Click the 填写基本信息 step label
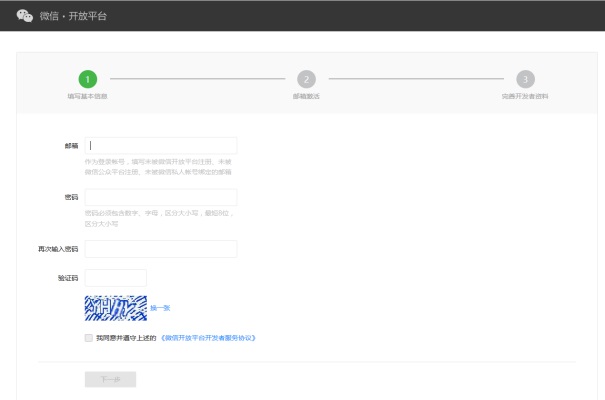This screenshot has height=400, width=605. point(88,96)
